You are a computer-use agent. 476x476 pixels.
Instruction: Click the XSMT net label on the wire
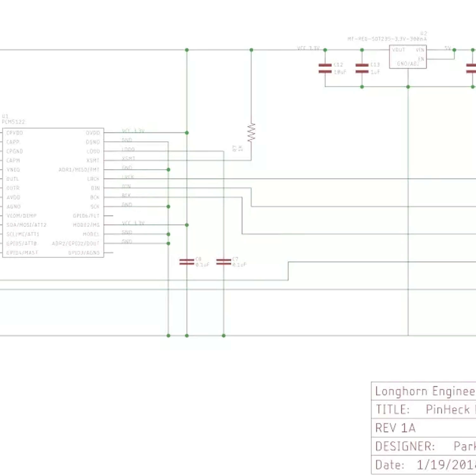[x=128, y=158]
